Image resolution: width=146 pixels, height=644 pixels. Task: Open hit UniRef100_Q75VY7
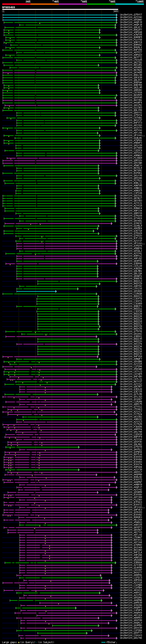[131, 15]
